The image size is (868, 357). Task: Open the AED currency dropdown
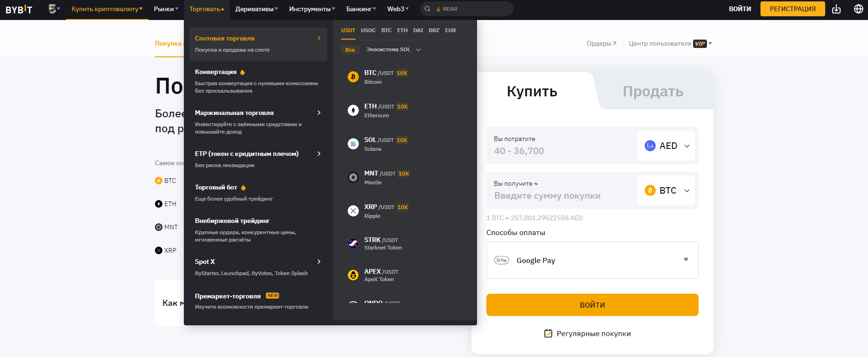click(666, 146)
